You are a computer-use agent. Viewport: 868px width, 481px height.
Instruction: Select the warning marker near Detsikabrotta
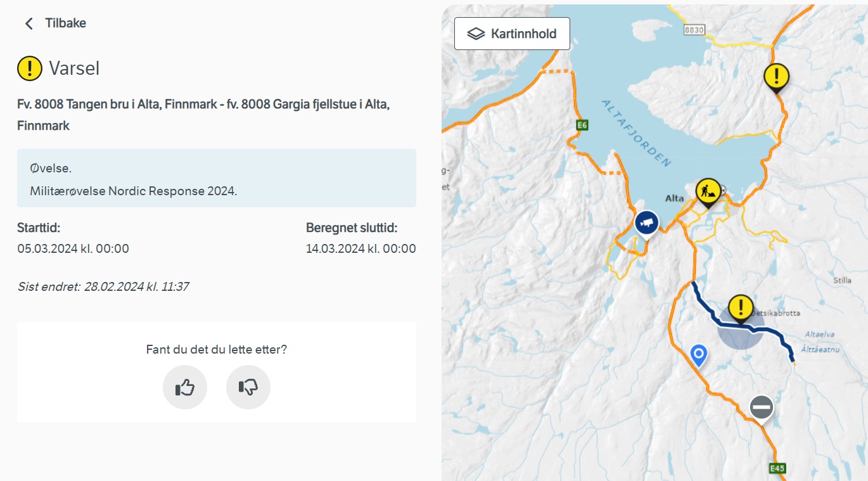point(740,308)
